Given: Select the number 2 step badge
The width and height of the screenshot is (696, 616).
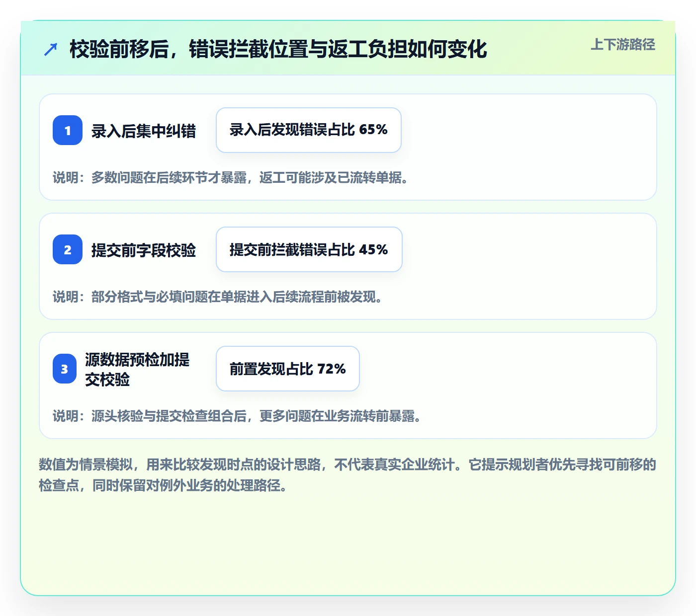Looking at the screenshot, I should point(68,249).
